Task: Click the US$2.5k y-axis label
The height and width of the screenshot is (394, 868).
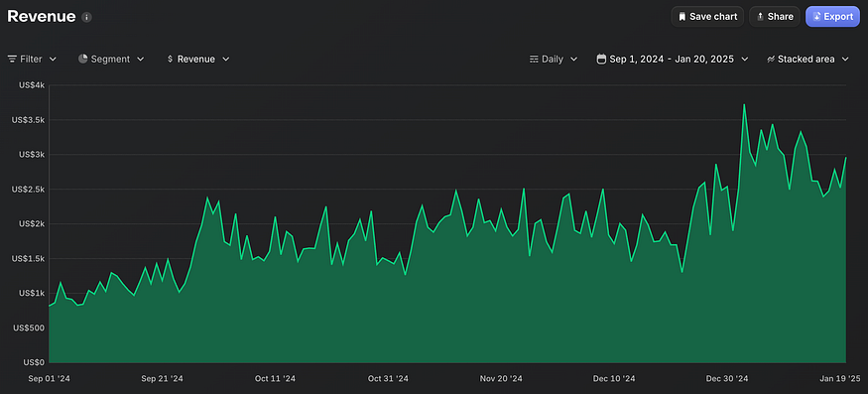Action: (x=28, y=189)
